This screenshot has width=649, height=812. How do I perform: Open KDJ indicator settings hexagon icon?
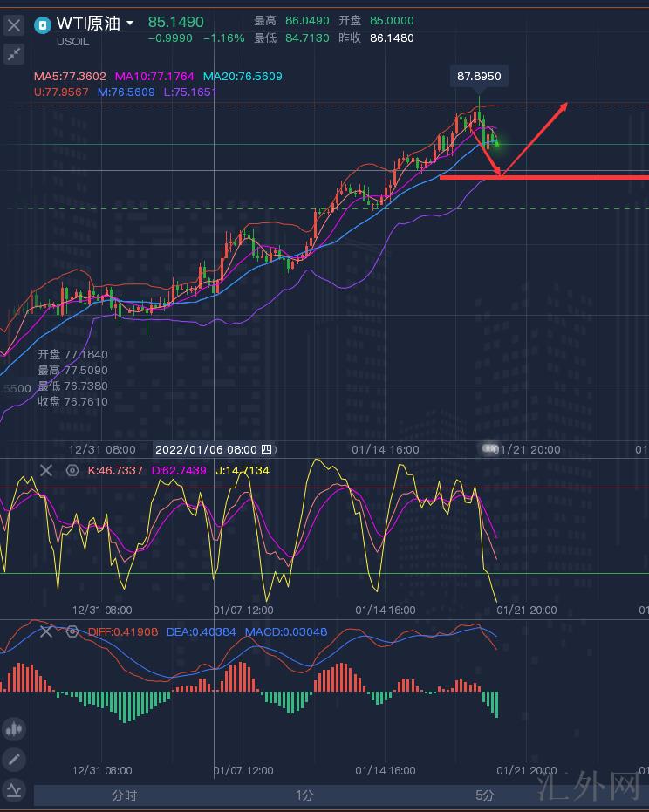point(72,471)
